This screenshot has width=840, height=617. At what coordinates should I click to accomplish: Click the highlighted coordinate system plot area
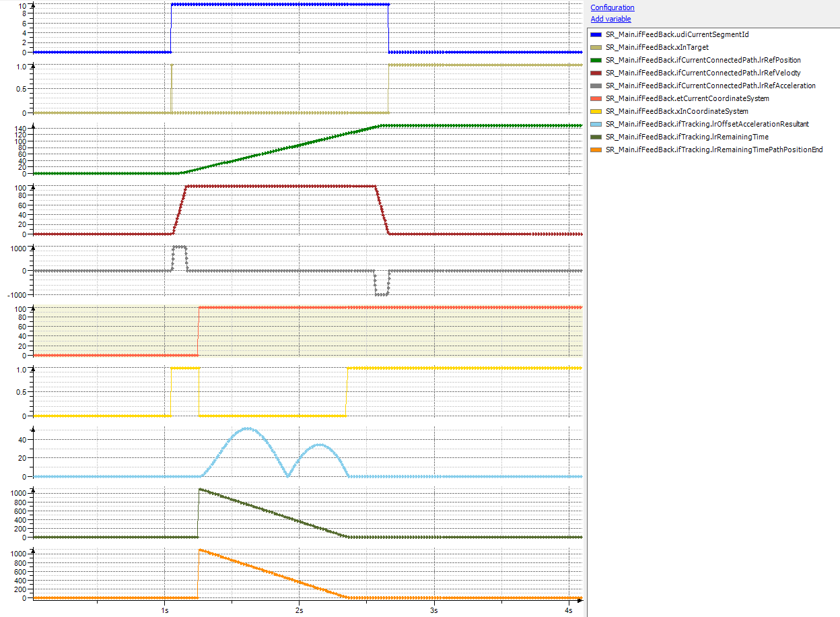click(390, 331)
